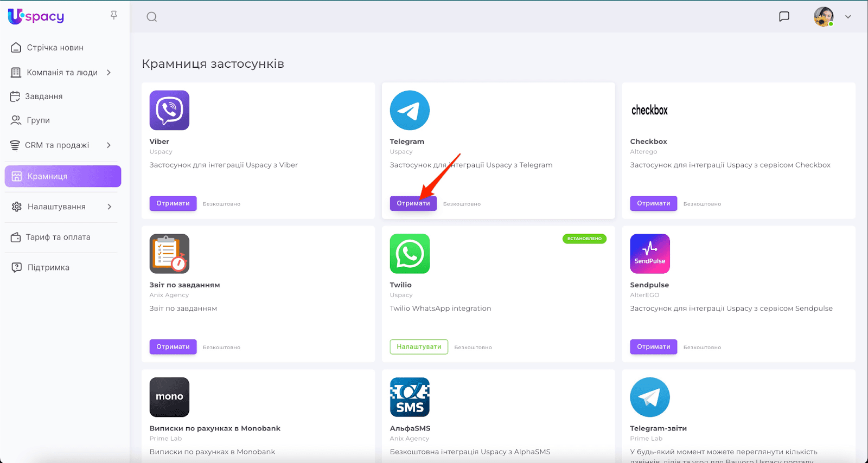Open the Twilio app title

click(x=401, y=285)
